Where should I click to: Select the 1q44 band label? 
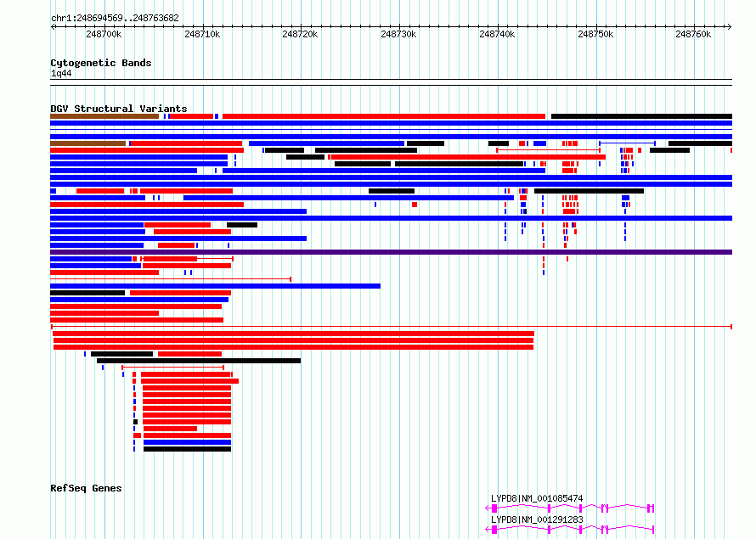tap(61, 73)
